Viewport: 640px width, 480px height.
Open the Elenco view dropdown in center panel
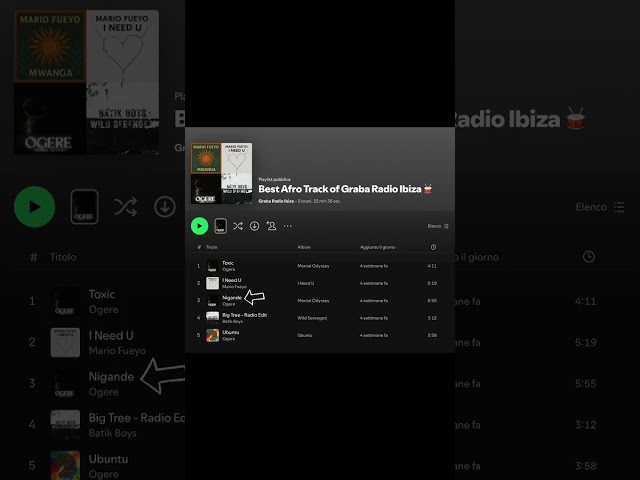pos(438,226)
